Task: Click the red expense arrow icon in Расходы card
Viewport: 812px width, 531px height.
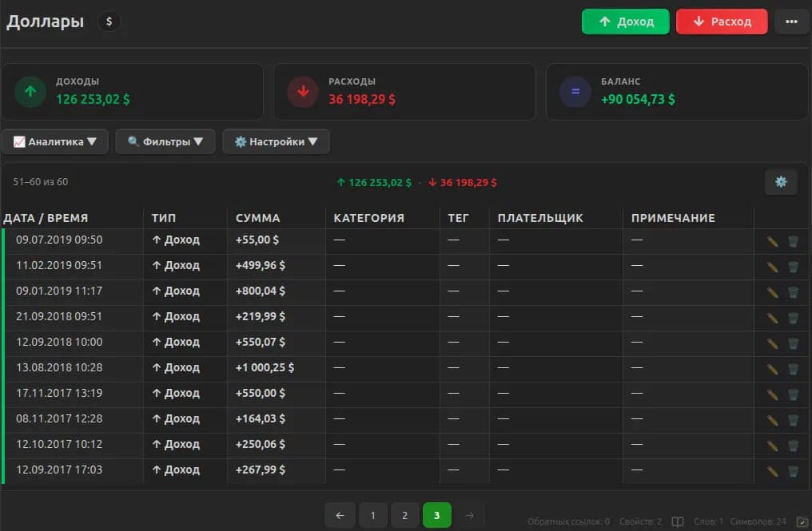Action: click(x=303, y=92)
